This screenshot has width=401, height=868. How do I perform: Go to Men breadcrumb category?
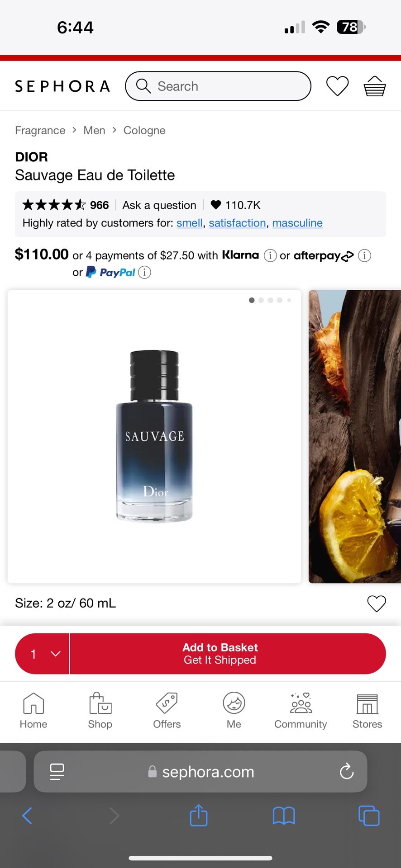(94, 130)
